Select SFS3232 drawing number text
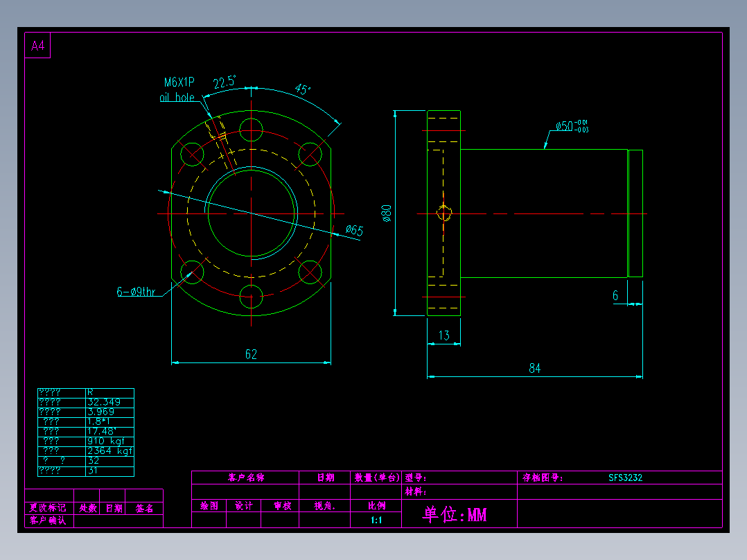Screen dimensions: 747x560 point(625,478)
